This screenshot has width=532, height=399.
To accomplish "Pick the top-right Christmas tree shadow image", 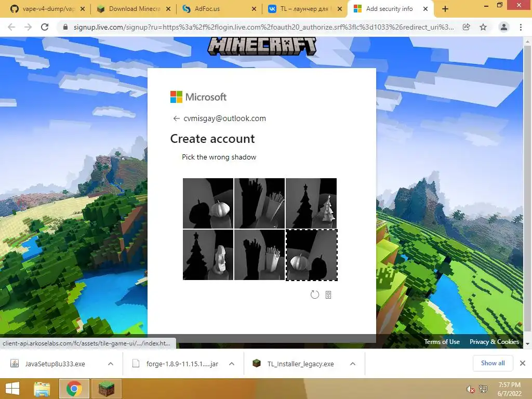I will [x=311, y=203].
